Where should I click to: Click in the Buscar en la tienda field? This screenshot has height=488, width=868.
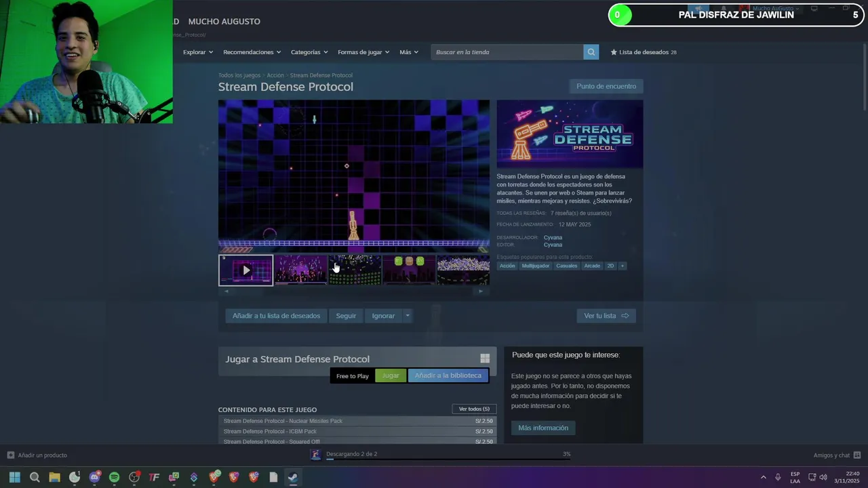tap(507, 52)
